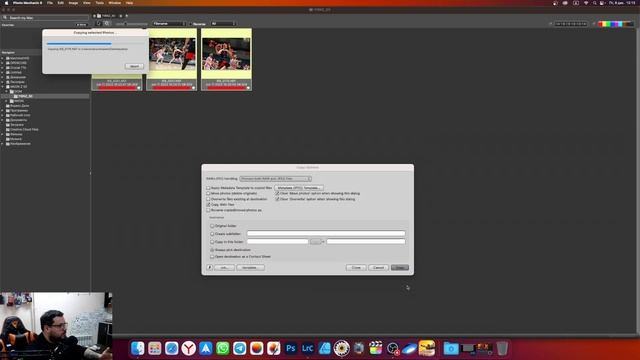The height and width of the screenshot is (360, 640).
Task: Open Launchpad in the dock
Action: pos(155,348)
